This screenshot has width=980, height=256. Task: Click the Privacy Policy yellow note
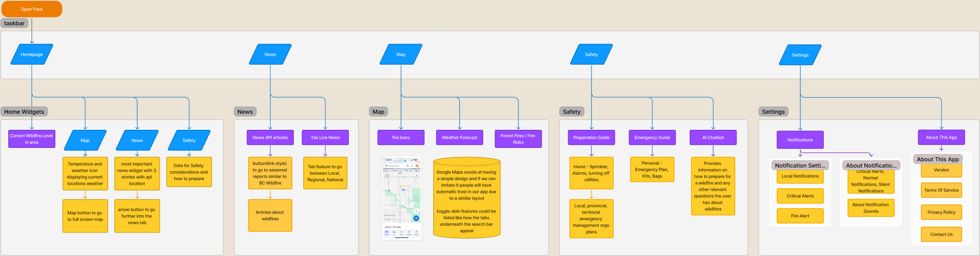941,212
